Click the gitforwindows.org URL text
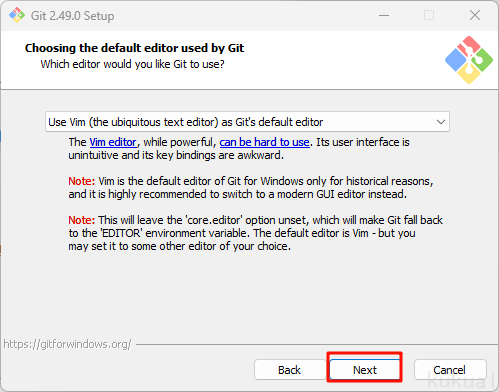 pos(67,344)
